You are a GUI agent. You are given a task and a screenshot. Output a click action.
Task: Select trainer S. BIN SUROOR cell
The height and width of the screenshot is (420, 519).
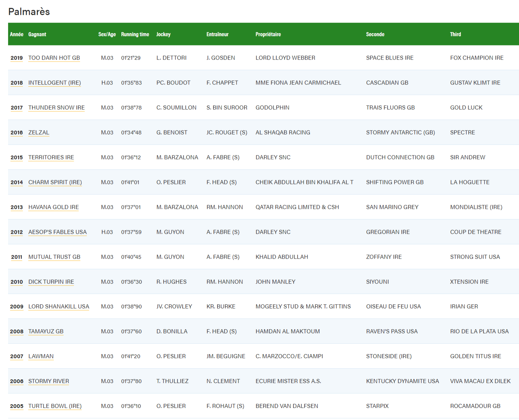click(227, 108)
